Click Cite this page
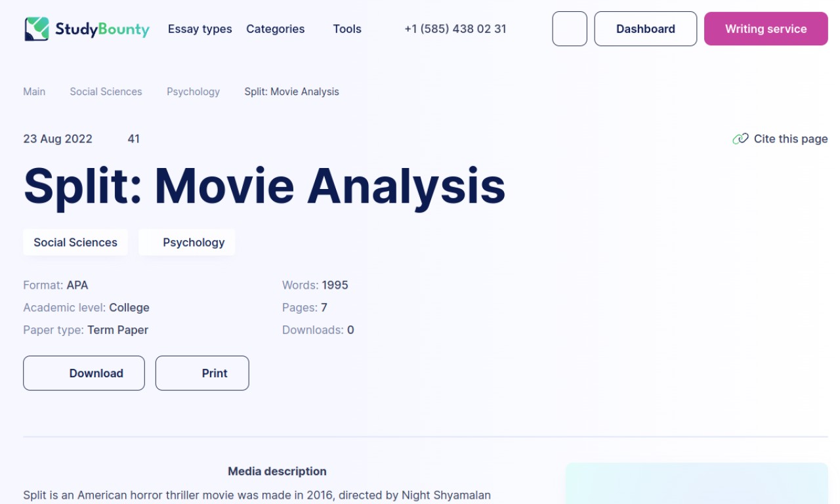Image resolution: width=840 pixels, height=504 pixels. click(780, 138)
